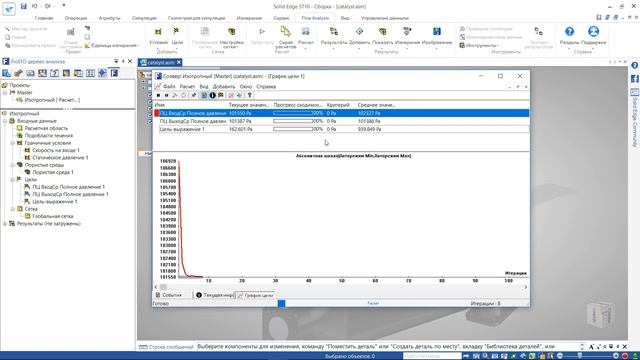The height and width of the screenshot is (360, 640).
Task: Open Настройки сетки mesh settings
Action: pyautogui.click(x=231, y=37)
